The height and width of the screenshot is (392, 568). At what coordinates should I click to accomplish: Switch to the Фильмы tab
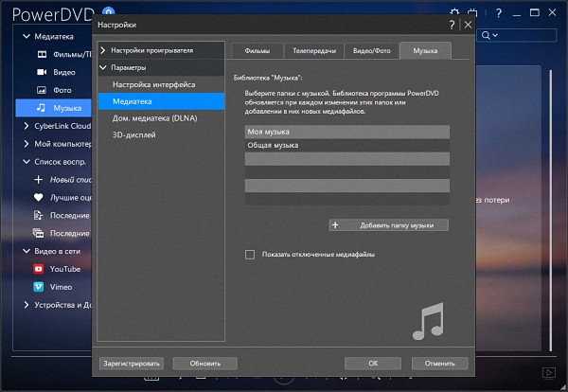tap(257, 49)
